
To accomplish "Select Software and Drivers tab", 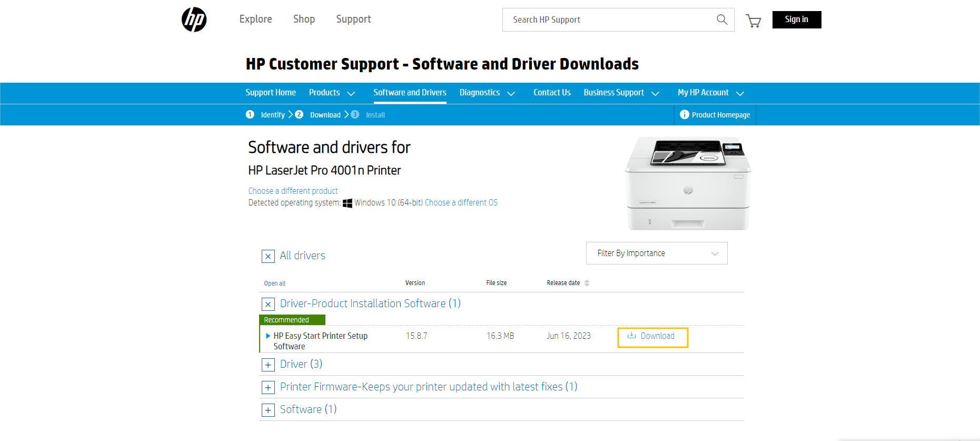I will (410, 93).
